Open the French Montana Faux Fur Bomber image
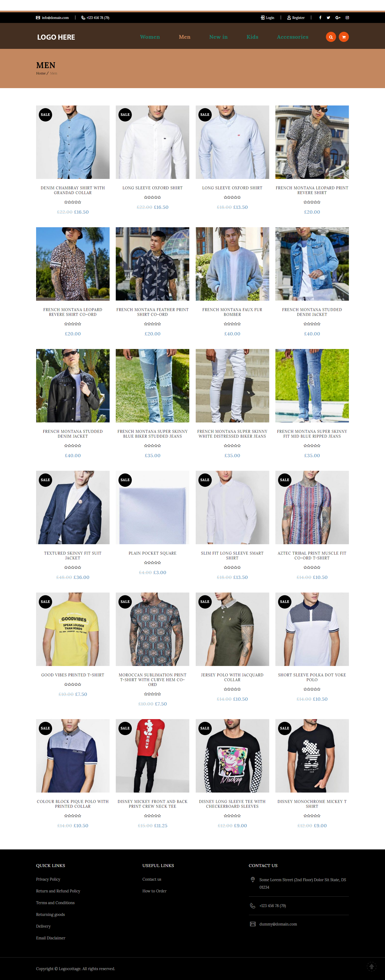This screenshot has height=980, width=385. click(x=232, y=264)
